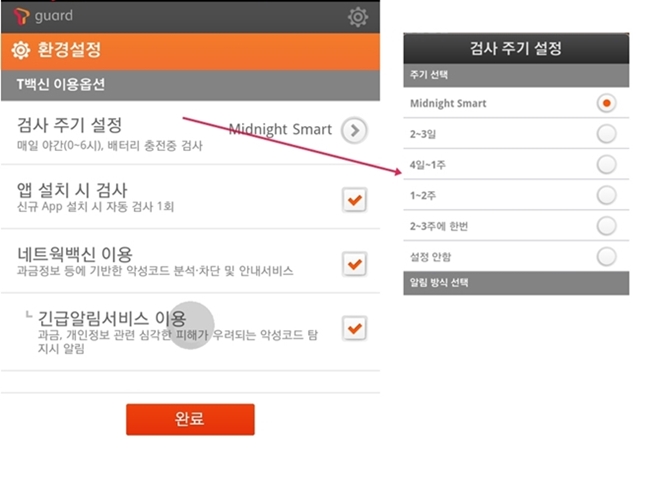Select the 4일~1주 radio button
This screenshot has height=488, width=660.
click(x=606, y=165)
